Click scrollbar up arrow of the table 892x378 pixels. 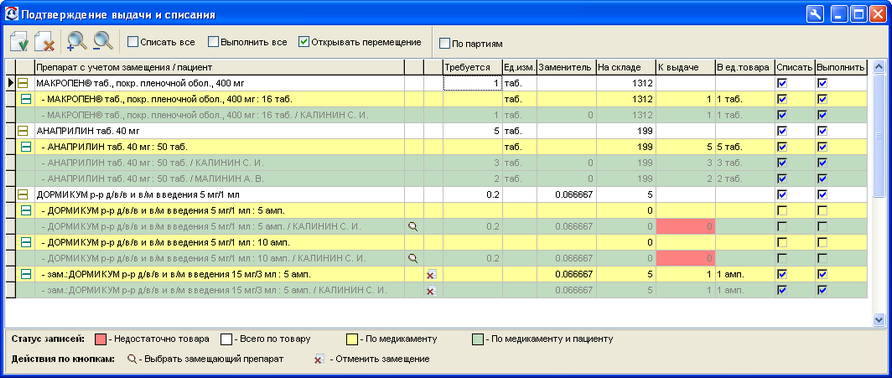[878, 66]
